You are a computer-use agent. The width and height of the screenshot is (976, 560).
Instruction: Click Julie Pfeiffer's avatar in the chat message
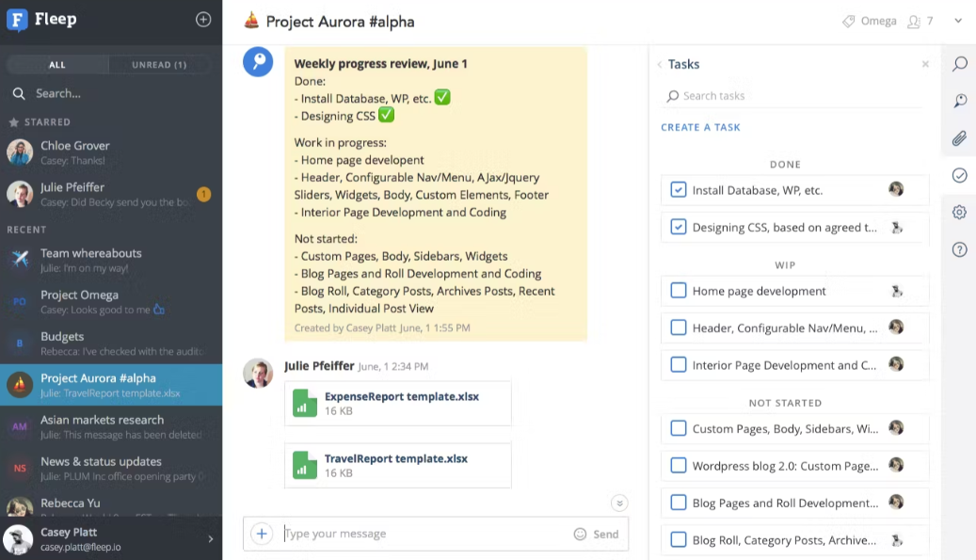coord(258,373)
